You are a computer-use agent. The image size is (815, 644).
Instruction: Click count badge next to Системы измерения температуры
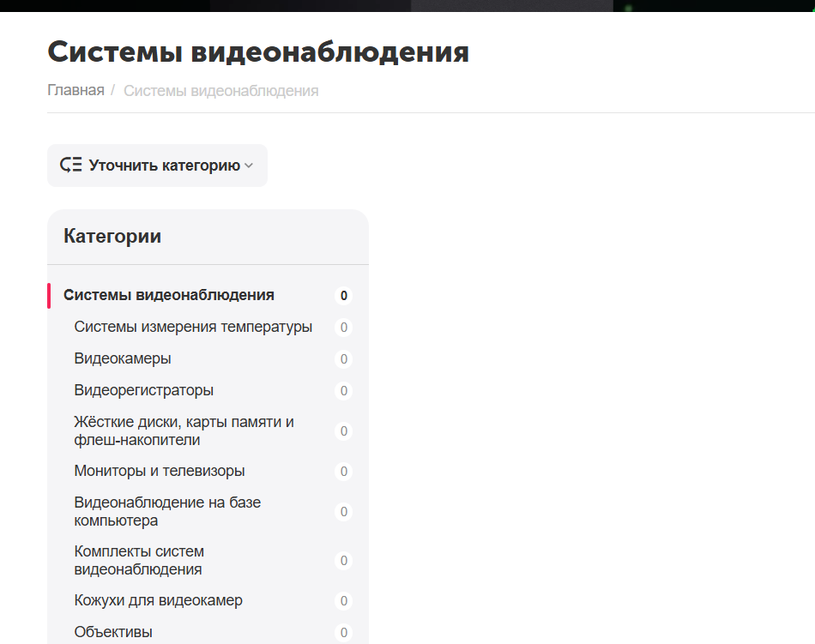tap(343, 328)
